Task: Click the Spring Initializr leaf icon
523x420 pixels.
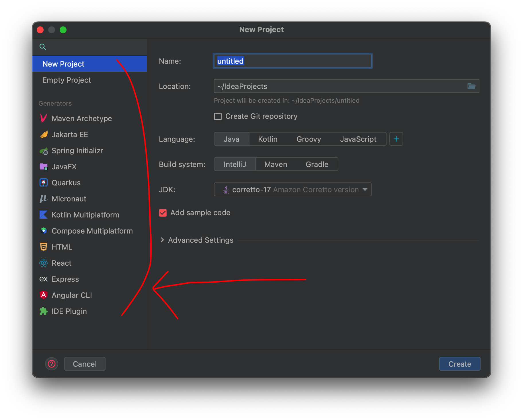Action: tap(44, 151)
